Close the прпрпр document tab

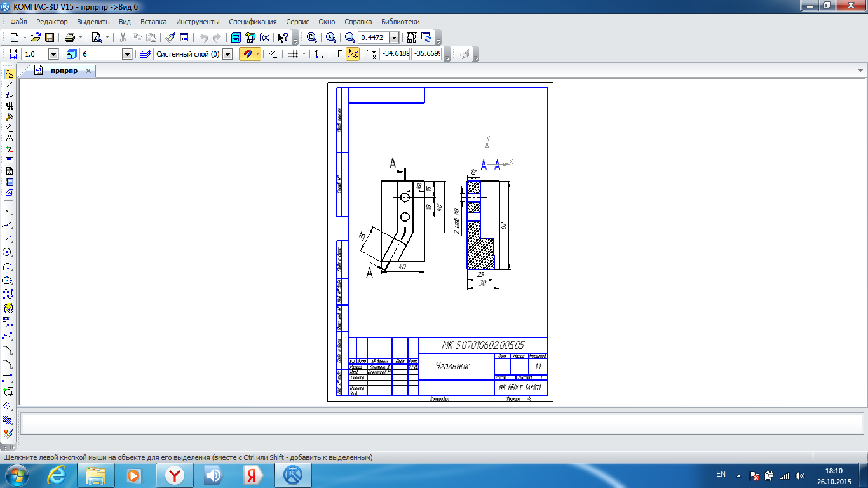tap(88, 71)
